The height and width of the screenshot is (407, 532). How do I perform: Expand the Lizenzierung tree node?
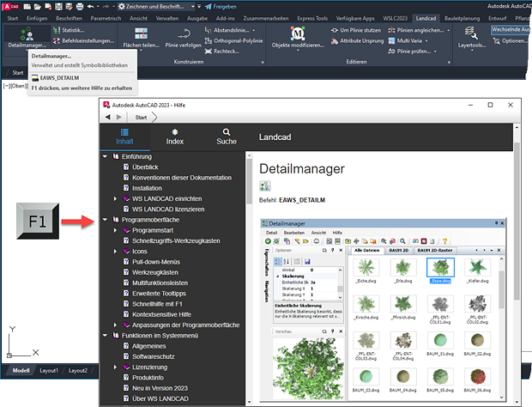(x=117, y=366)
